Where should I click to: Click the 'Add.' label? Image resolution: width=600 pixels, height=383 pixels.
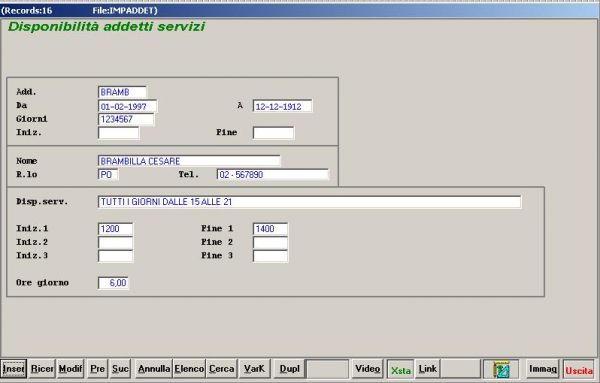(x=26, y=92)
